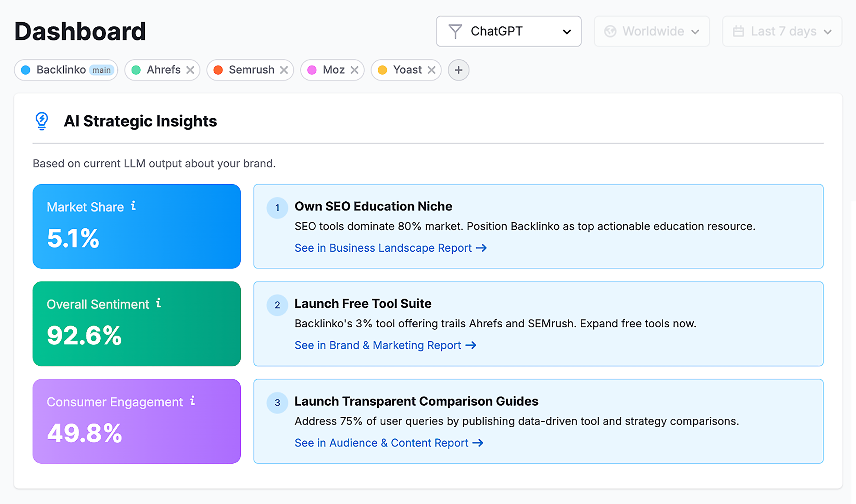Screen dimensions: 856x504
Task: Click the funnel filter icon
Action: [455, 31]
